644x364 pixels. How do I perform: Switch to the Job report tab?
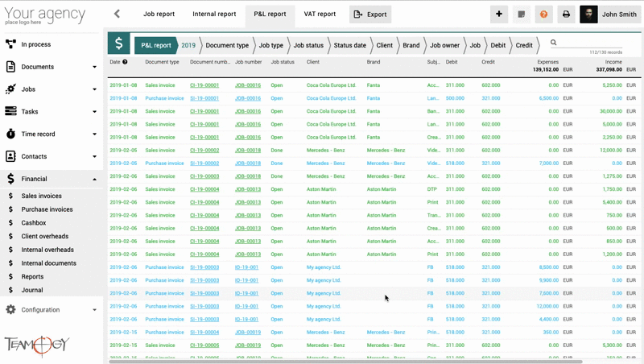click(159, 14)
